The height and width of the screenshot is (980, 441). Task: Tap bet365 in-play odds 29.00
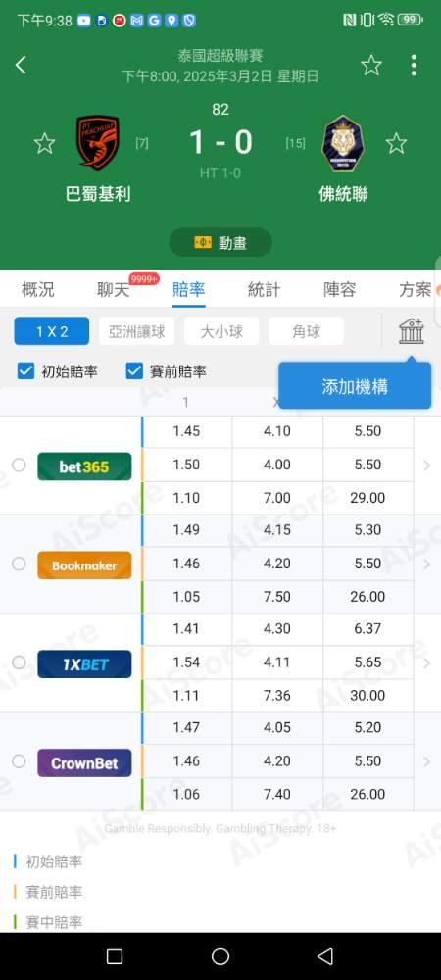click(x=367, y=498)
